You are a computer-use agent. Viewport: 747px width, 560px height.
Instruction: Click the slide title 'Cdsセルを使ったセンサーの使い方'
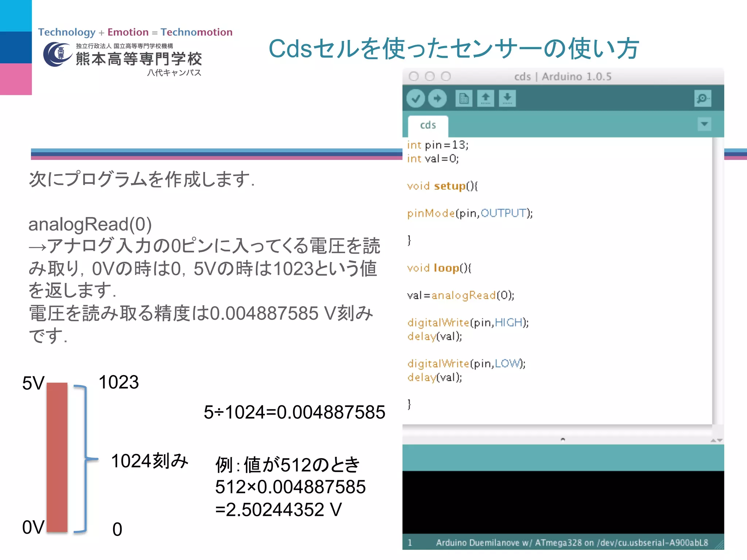(453, 48)
